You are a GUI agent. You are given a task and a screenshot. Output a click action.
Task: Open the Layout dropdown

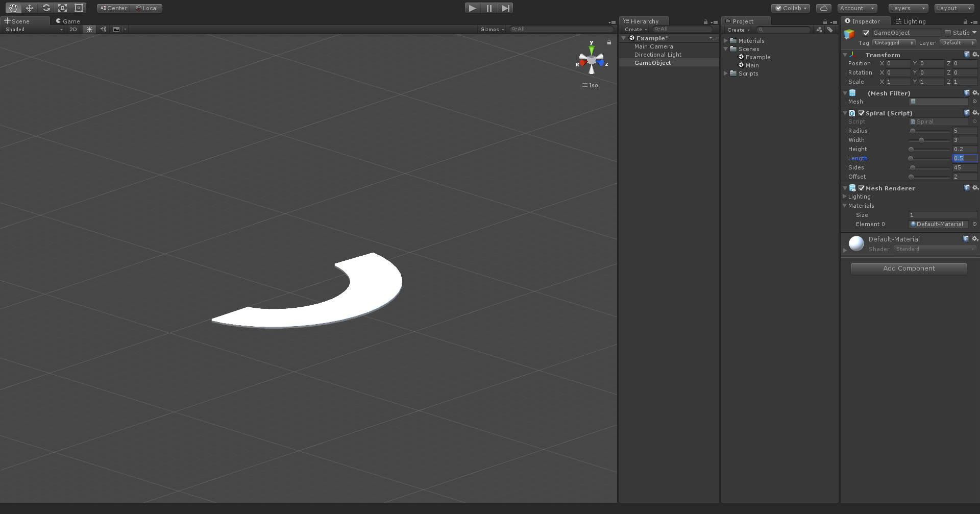tap(954, 8)
